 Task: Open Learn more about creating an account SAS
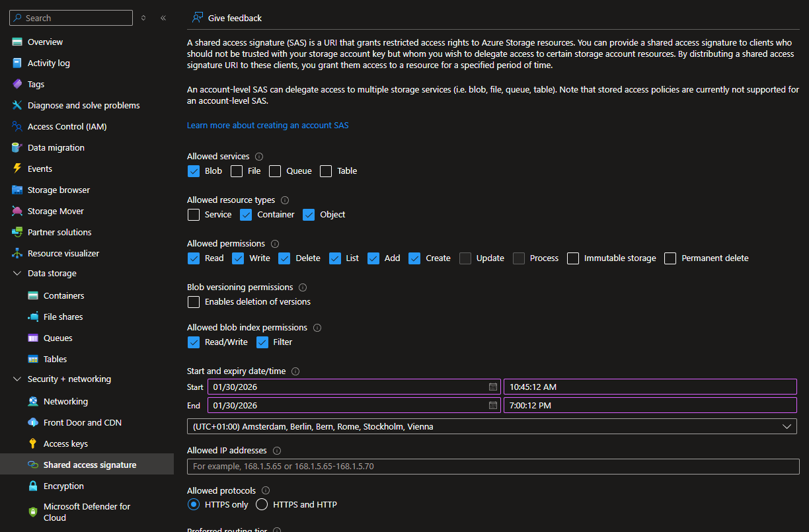pos(268,126)
